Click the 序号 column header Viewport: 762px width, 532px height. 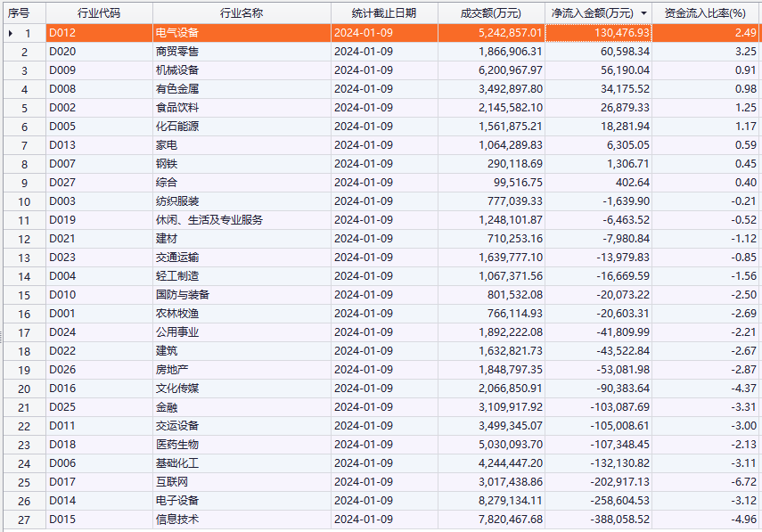pyautogui.click(x=19, y=13)
